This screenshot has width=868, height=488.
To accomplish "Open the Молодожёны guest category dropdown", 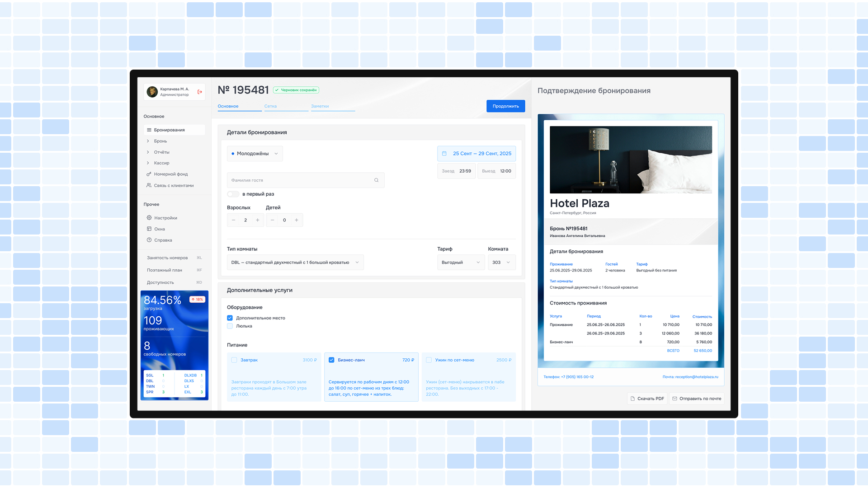I will pos(255,154).
